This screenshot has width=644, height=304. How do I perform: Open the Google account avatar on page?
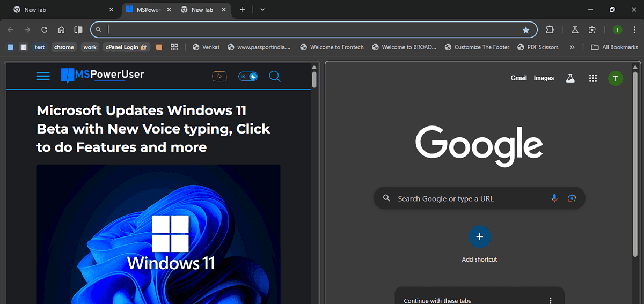click(616, 79)
